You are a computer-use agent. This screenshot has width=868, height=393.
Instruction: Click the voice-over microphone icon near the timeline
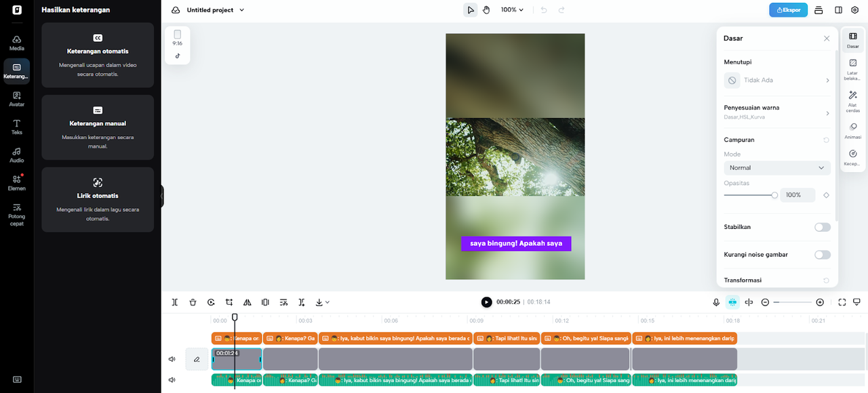(716, 302)
